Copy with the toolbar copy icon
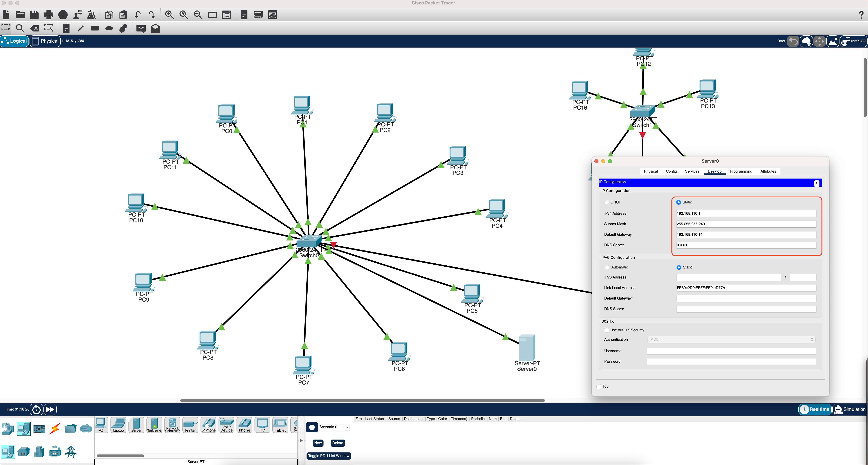Screen dimensions: 868x465 109,15
